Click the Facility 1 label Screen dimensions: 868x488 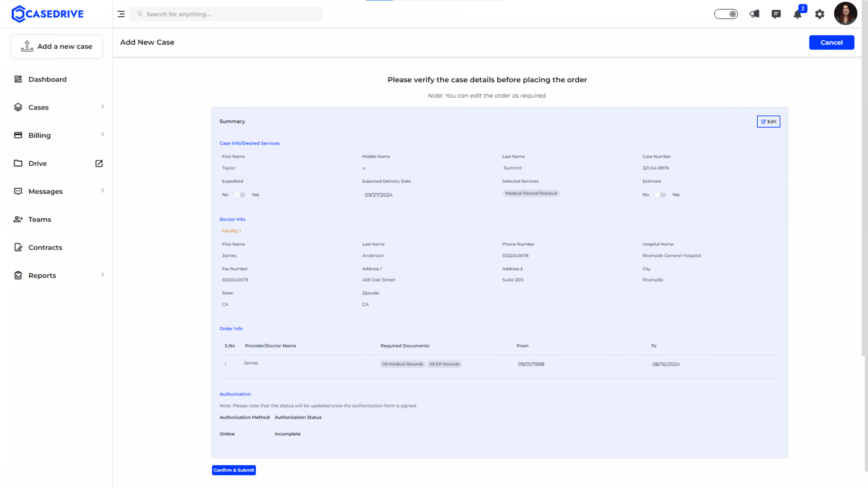pyautogui.click(x=231, y=231)
